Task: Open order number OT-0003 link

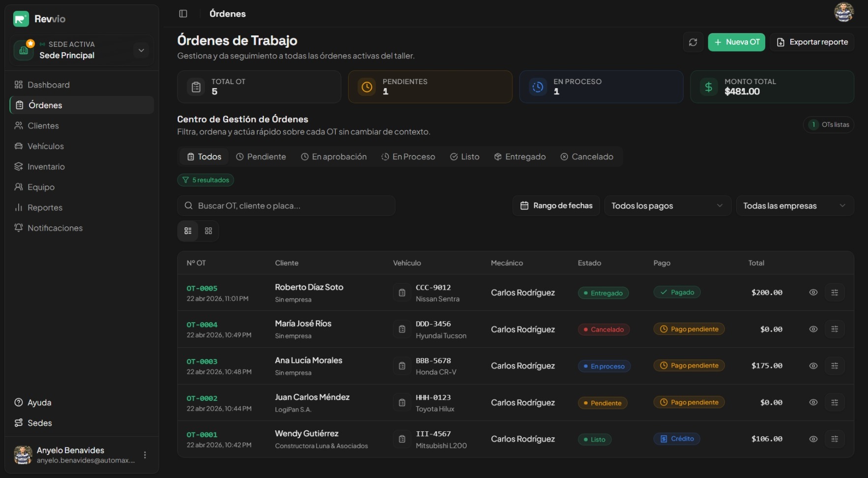Action: 202,362
